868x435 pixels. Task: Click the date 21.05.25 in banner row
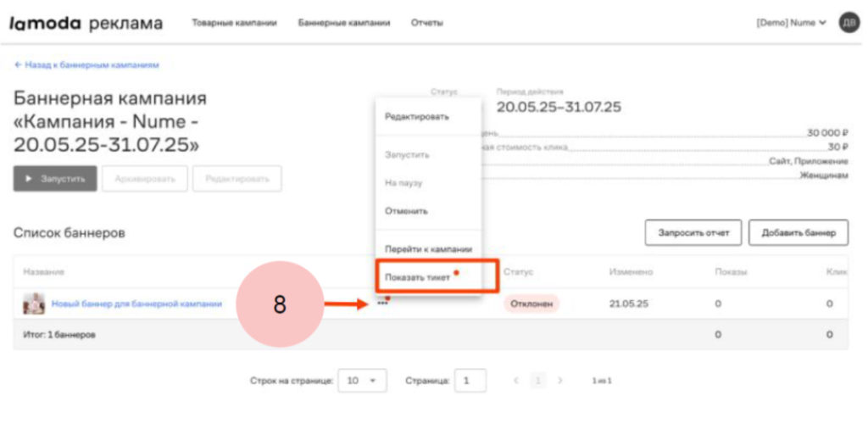[629, 304]
